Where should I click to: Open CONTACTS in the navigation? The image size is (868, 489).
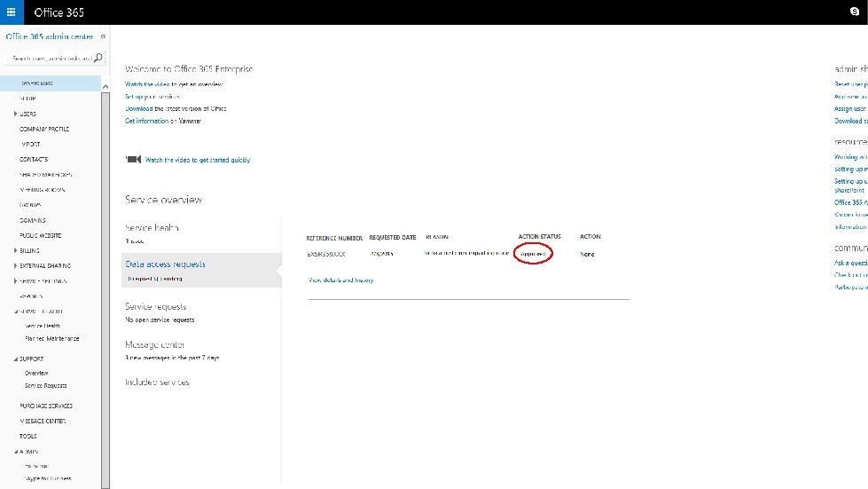coord(34,160)
